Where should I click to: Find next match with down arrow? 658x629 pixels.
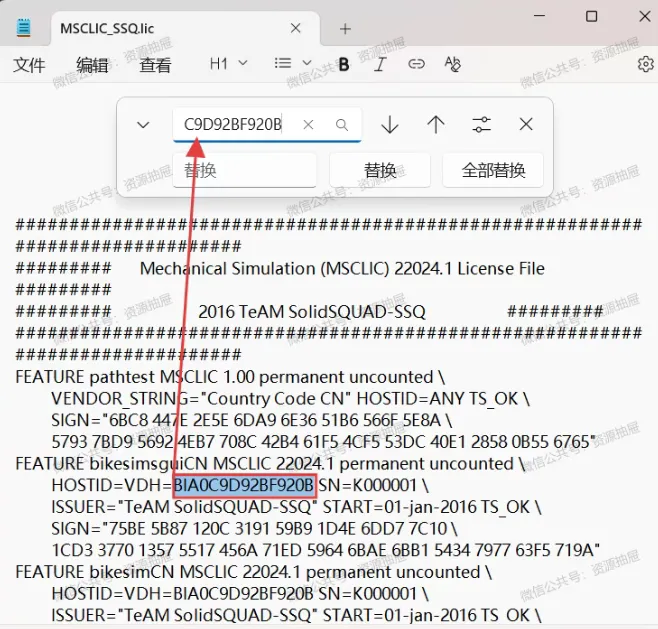coord(390,125)
